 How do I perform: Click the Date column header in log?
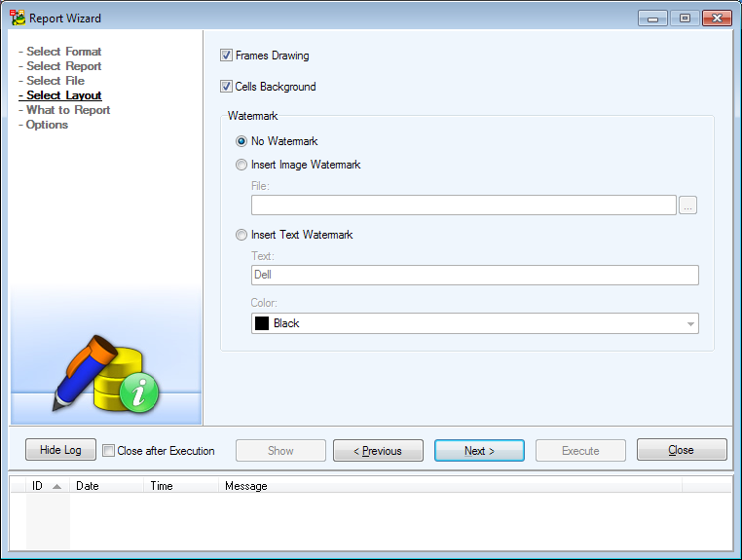click(106, 486)
